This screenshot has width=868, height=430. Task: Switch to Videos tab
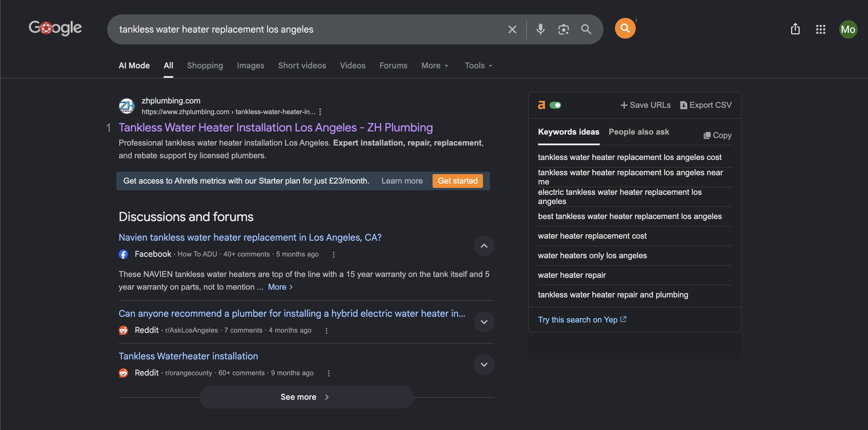pos(352,66)
